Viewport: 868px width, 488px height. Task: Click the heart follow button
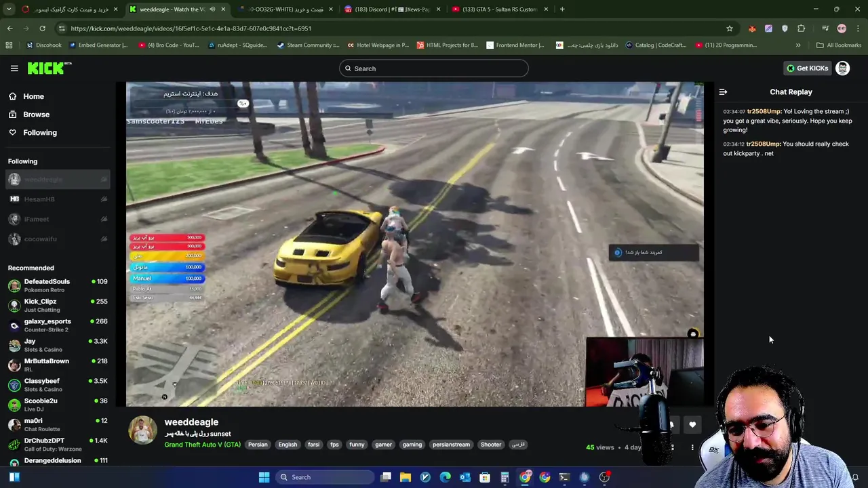(x=692, y=425)
